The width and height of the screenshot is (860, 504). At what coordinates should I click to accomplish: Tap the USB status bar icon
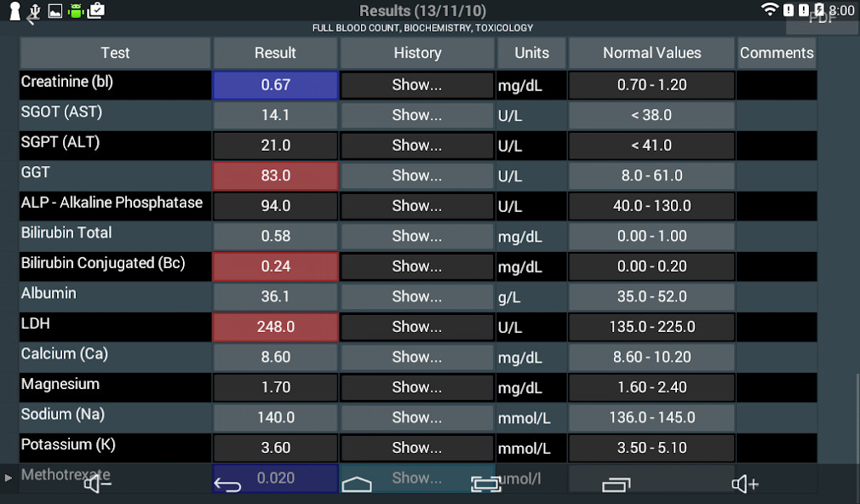[35, 11]
